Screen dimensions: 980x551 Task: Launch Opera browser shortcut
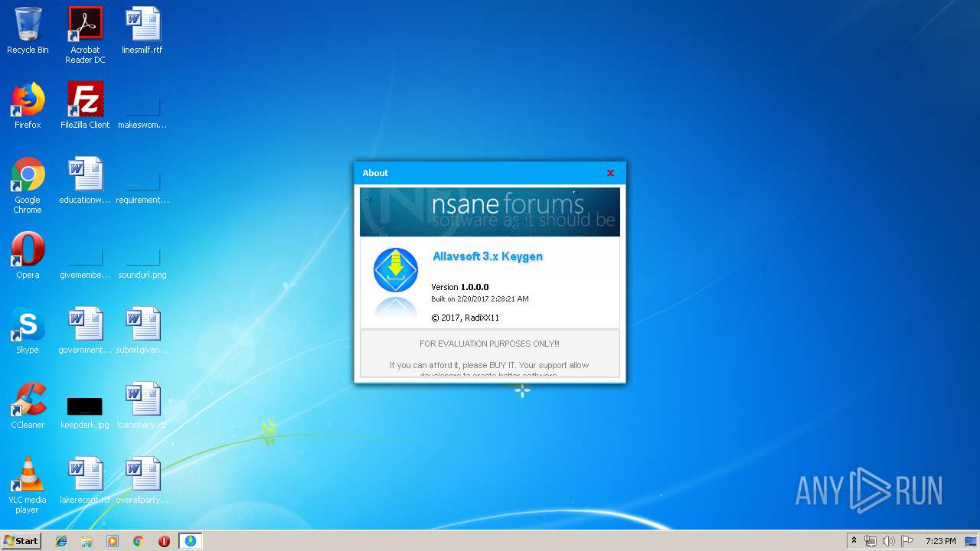[x=28, y=256]
